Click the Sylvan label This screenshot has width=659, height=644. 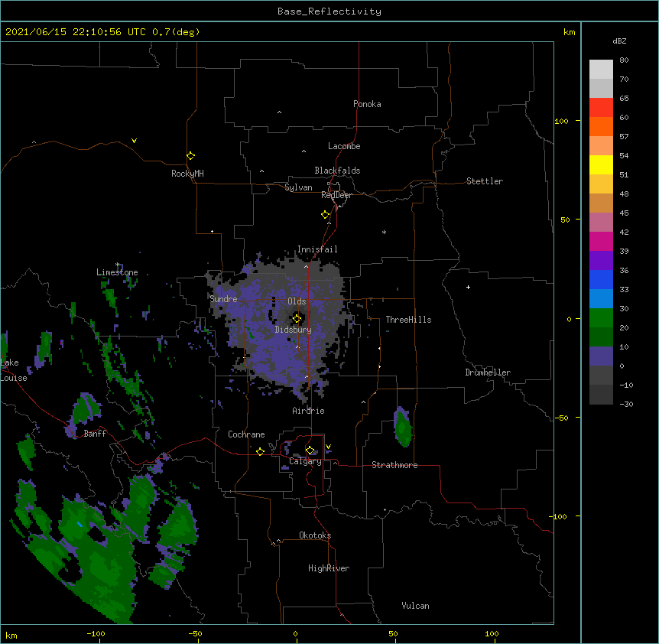[x=298, y=187]
